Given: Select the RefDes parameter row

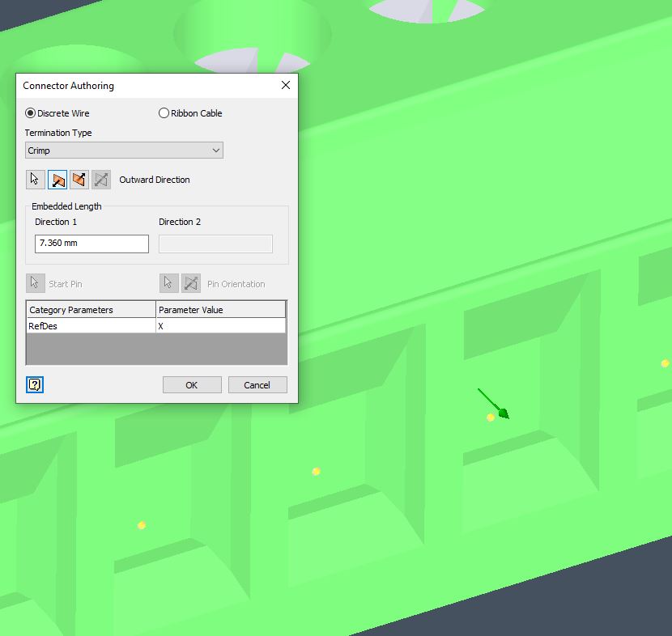Looking at the screenshot, I should pyautogui.click(x=90, y=325).
